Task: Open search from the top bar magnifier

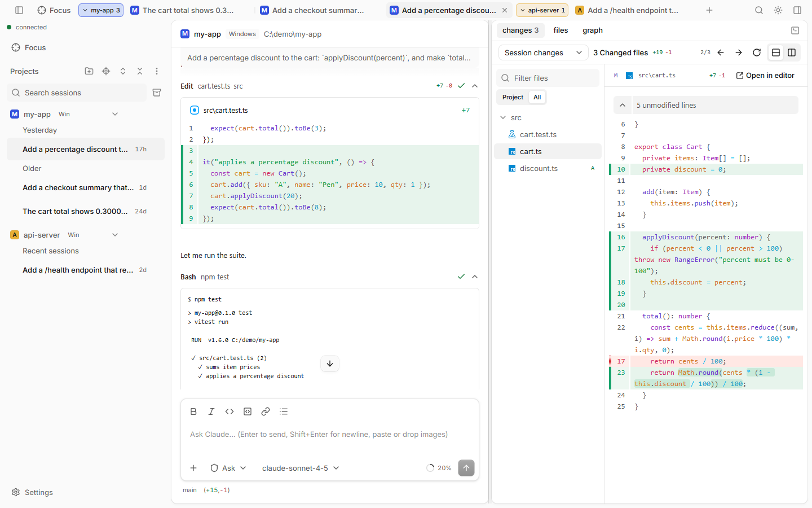Action: click(759, 10)
